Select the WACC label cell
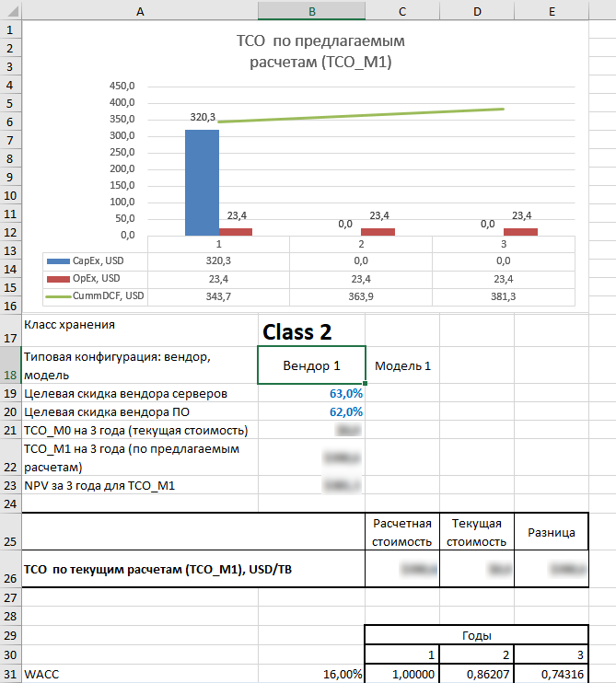 point(140,675)
